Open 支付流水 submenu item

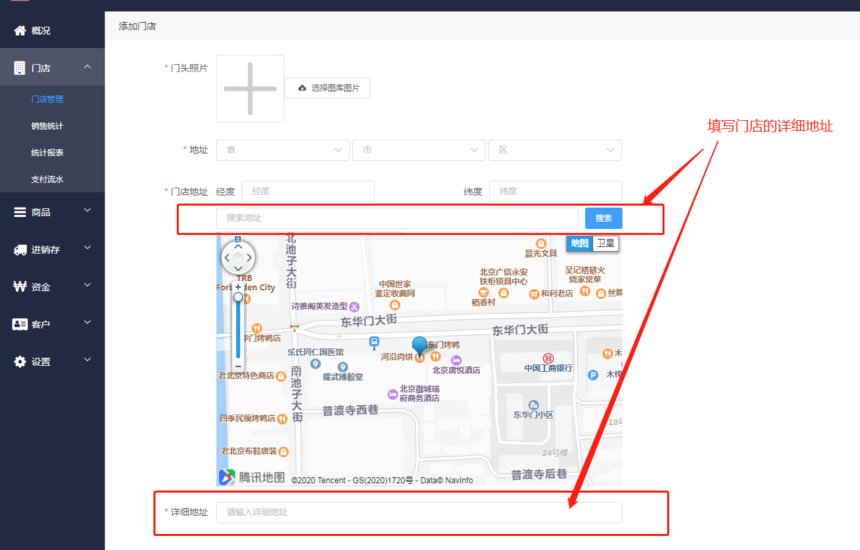click(47, 179)
